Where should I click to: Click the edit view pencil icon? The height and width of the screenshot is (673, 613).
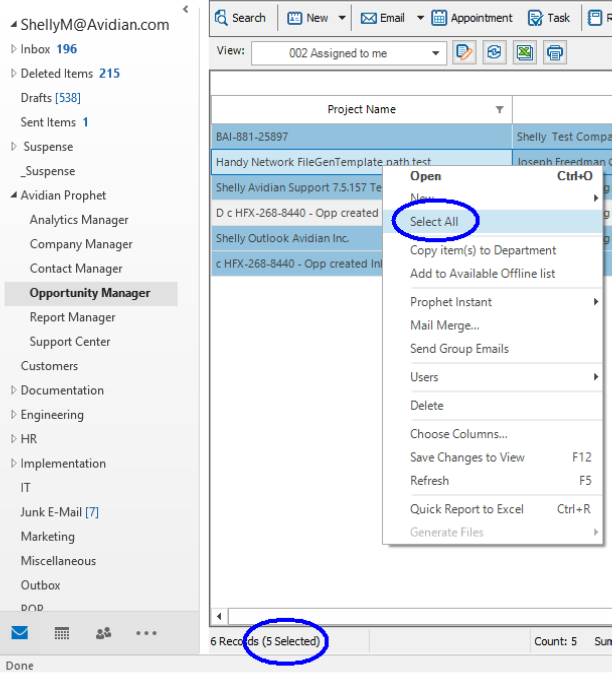click(x=464, y=53)
